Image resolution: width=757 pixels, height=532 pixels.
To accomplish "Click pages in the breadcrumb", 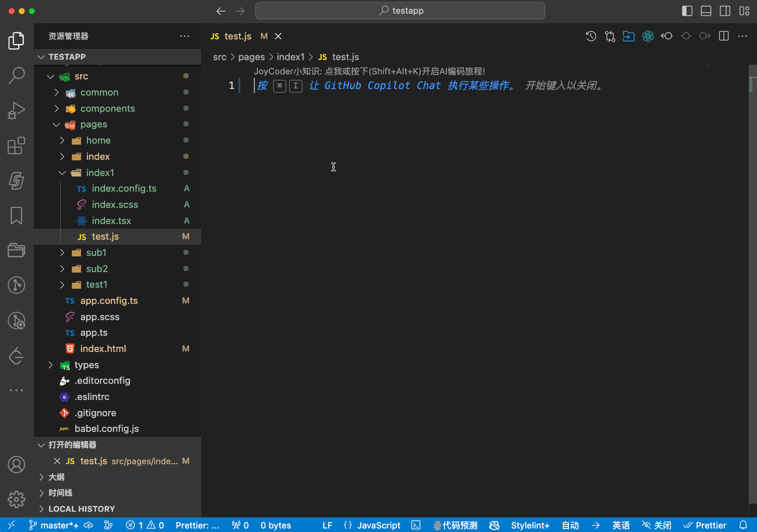I will (x=251, y=57).
